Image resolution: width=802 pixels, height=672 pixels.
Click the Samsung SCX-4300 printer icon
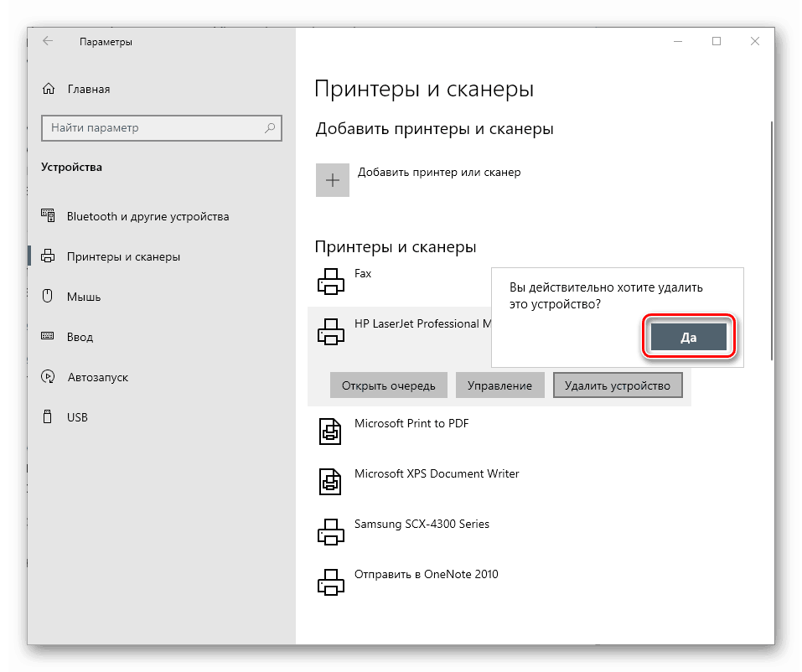(331, 532)
